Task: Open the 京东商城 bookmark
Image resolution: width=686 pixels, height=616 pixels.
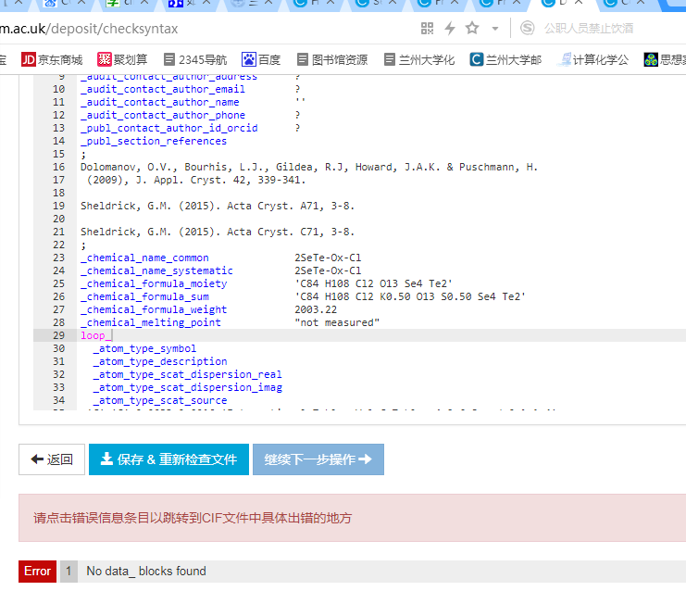Action: (52, 59)
